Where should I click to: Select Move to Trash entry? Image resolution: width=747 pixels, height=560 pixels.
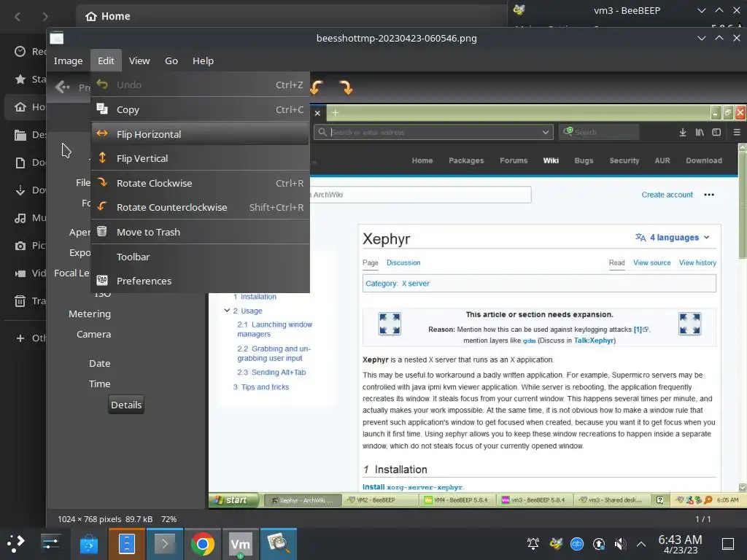(x=200, y=232)
